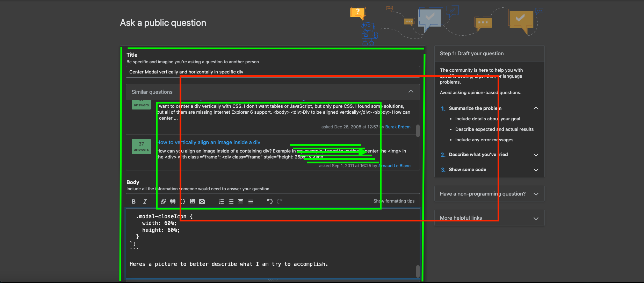644x283 pixels.
Task: Click the Similar questions list scrollbar
Action: pyautogui.click(x=418, y=130)
